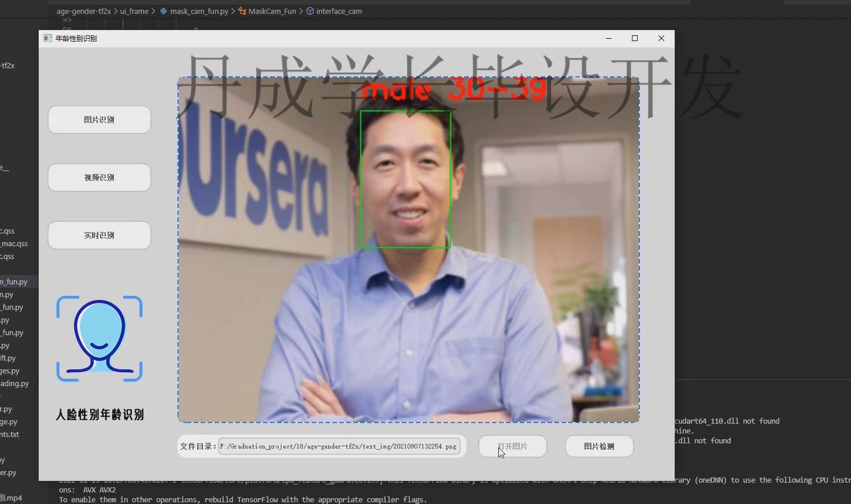Screen dimensions: 851x504
Task: Click the Python file icon beside mask_cam_fun.py
Action: (x=162, y=11)
